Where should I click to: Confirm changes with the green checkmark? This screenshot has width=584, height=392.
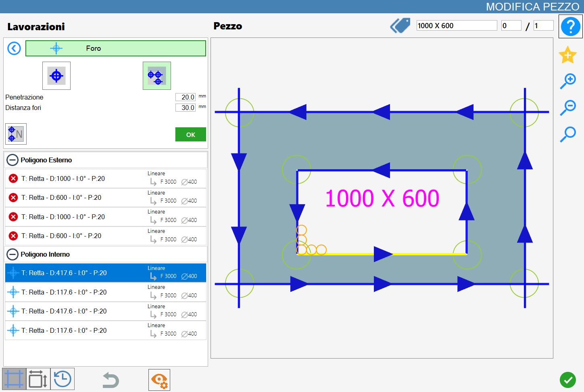tap(568, 380)
